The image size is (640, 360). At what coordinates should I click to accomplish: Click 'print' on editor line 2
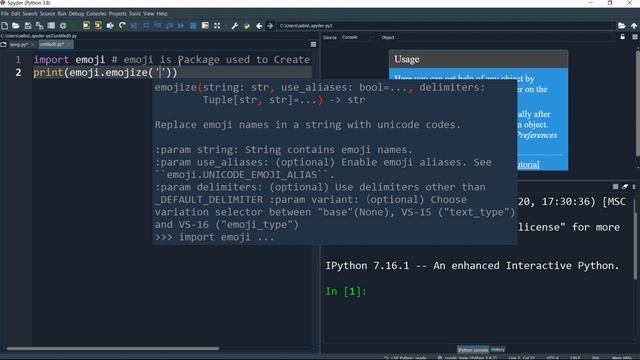click(x=48, y=73)
